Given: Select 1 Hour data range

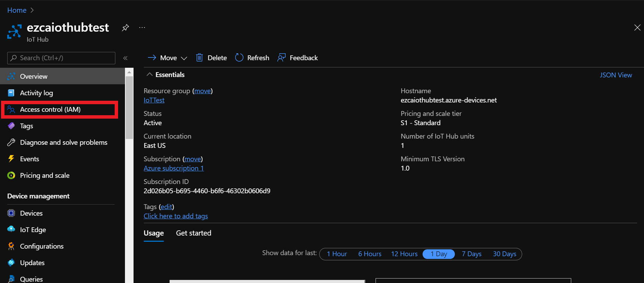Looking at the screenshot, I should coord(337,254).
